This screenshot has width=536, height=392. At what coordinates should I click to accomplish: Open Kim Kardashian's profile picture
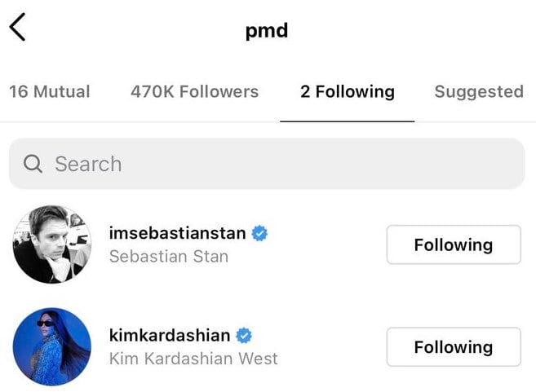(52, 346)
